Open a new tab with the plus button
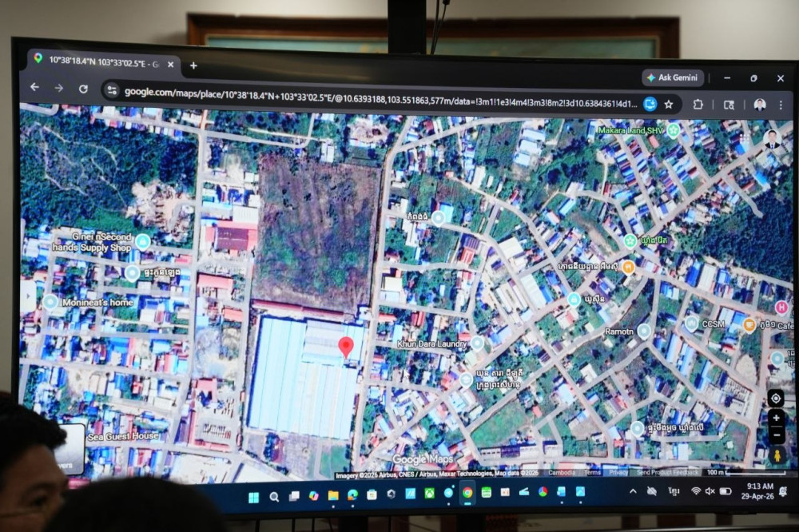The width and height of the screenshot is (799, 532). pos(193,65)
